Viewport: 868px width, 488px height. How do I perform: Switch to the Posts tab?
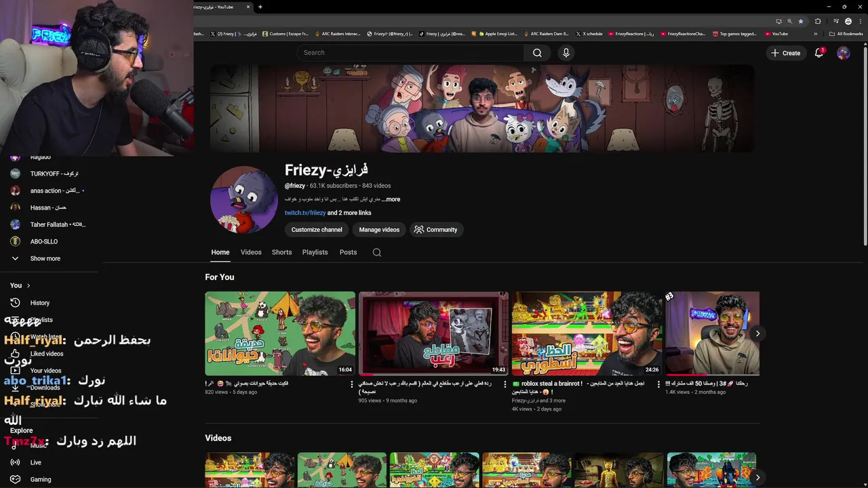348,252
